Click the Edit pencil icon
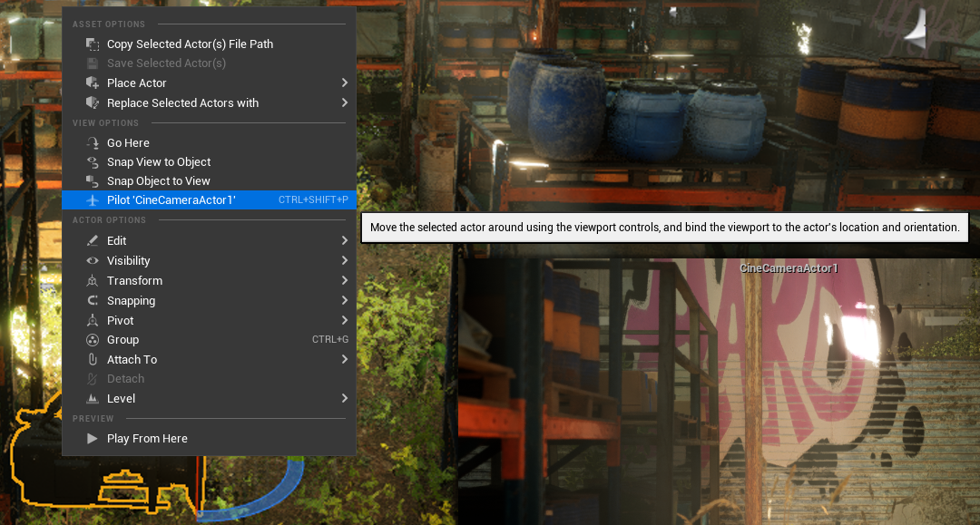Viewport: 980px width, 525px height. [93, 241]
